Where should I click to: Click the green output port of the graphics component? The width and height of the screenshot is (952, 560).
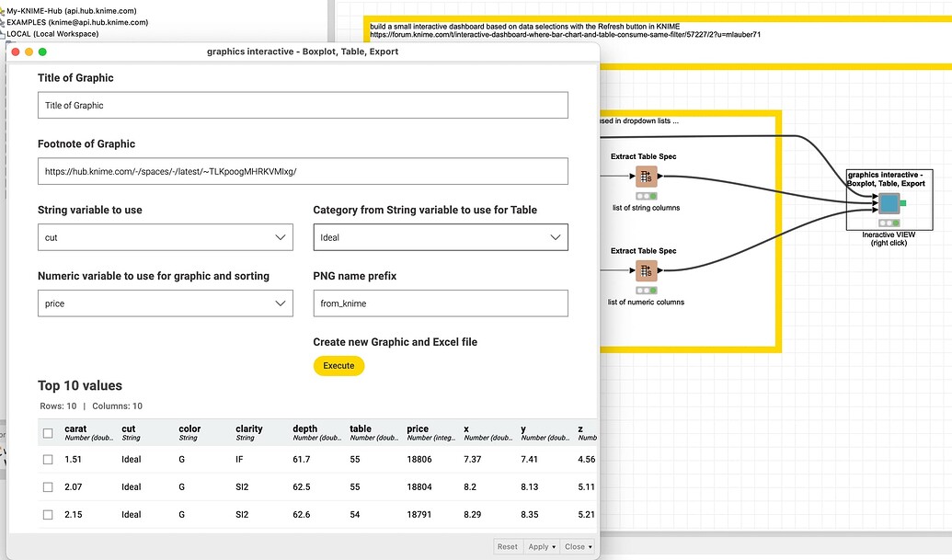[902, 203]
